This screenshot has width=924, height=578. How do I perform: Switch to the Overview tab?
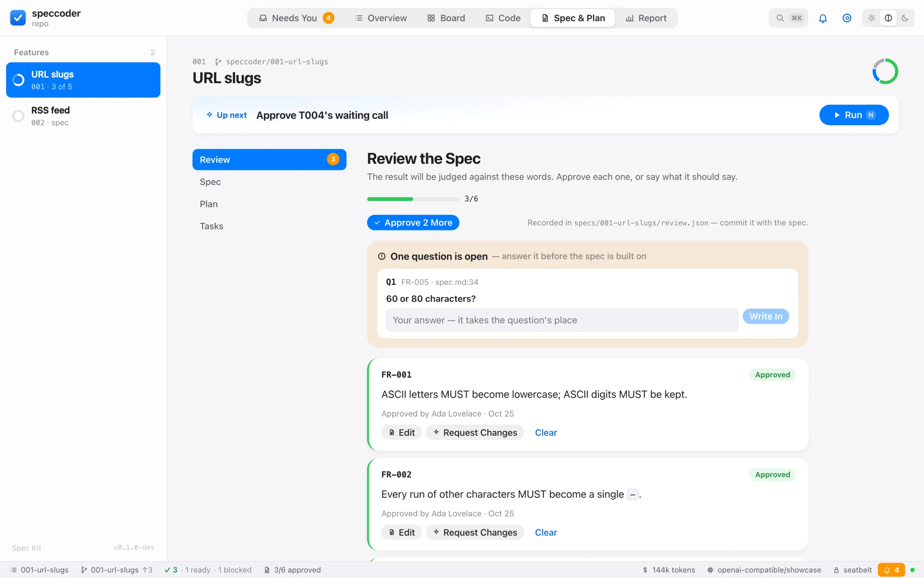tap(380, 18)
